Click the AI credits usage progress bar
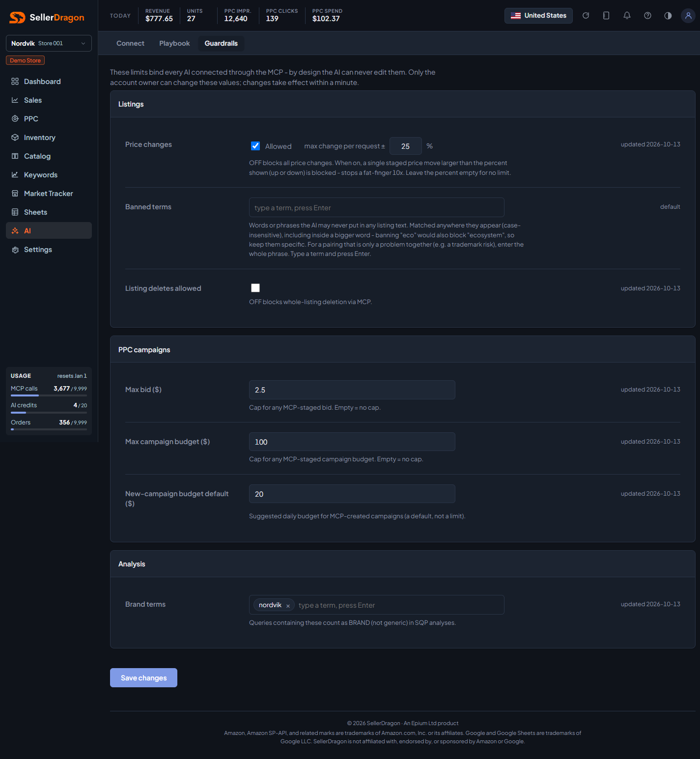The width and height of the screenshot is (700, 759). coord(49,413)
